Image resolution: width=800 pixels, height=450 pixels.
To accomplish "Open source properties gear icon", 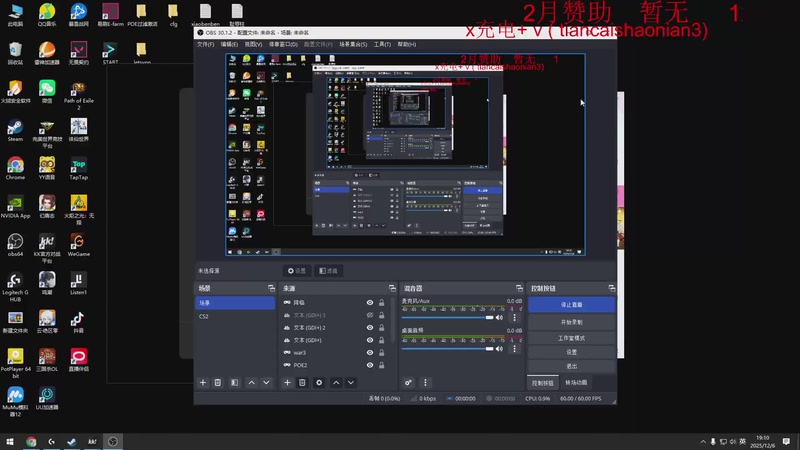I will 319,383.
